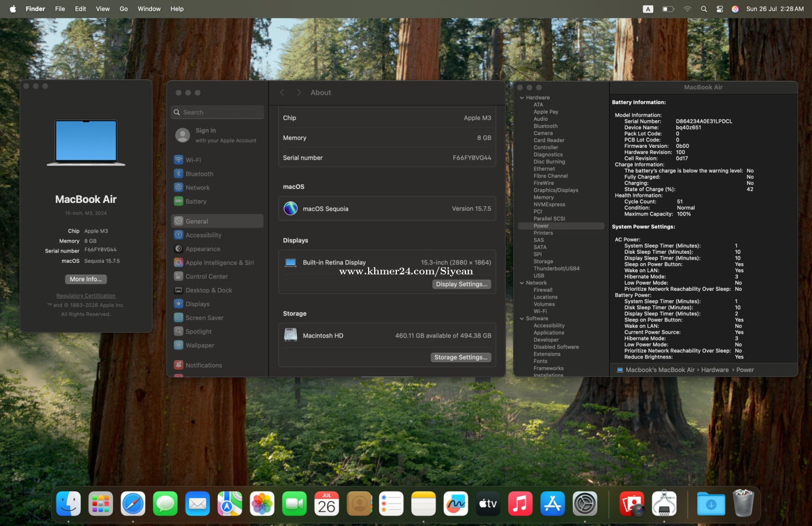This screenshot has width=812, height=526.
Task: Open the Go menu
Action: tap(124, 9)
